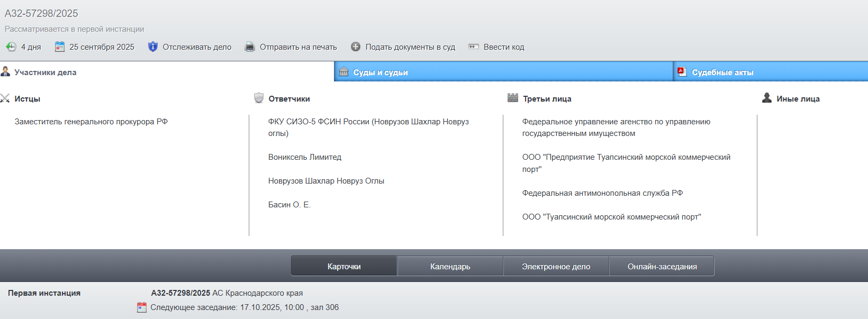Screen dimensions: 868x319
Task: Click the Ввести код link
Action: [x=504, y=47]
